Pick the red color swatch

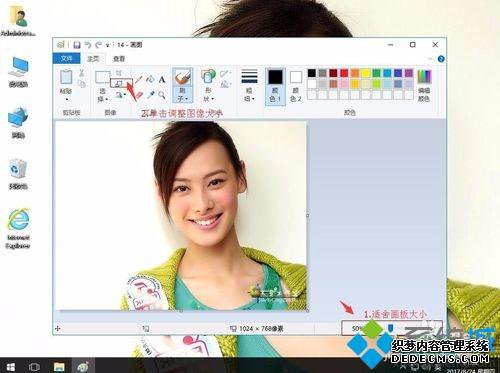click(344, 73)
